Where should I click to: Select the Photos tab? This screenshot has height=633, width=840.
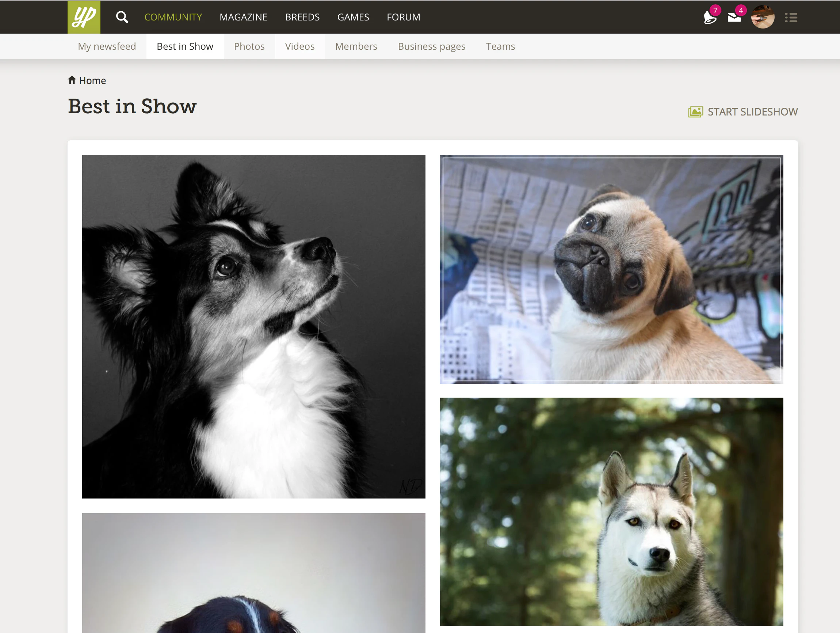pos(249,46)
